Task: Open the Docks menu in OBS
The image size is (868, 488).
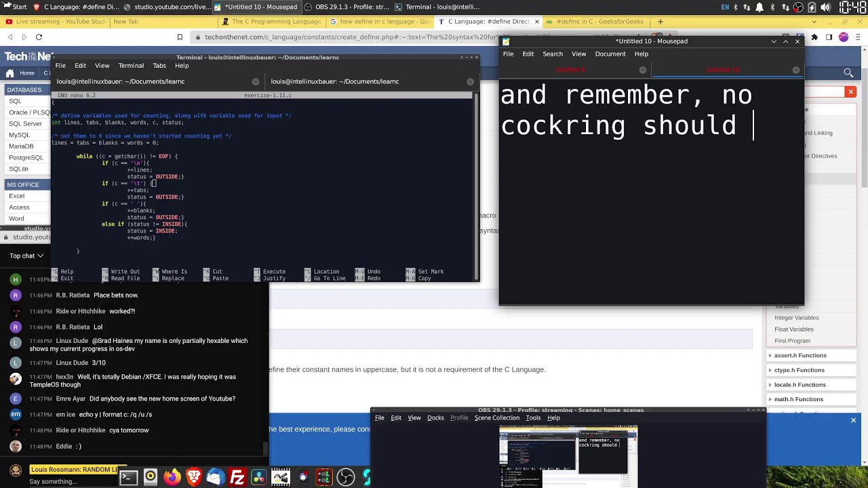Action: [x=435, y=418]
